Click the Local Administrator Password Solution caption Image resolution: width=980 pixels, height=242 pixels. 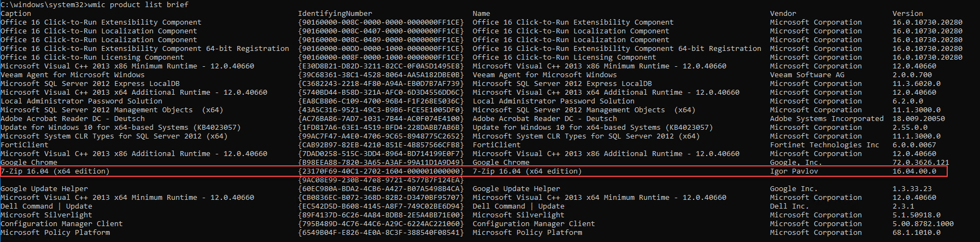point(81,101)
